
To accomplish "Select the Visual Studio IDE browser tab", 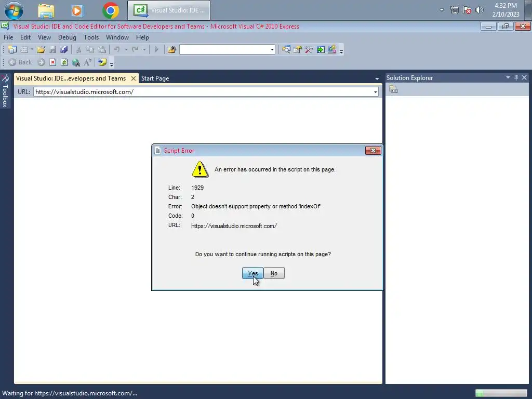I will tap(71, 78).
